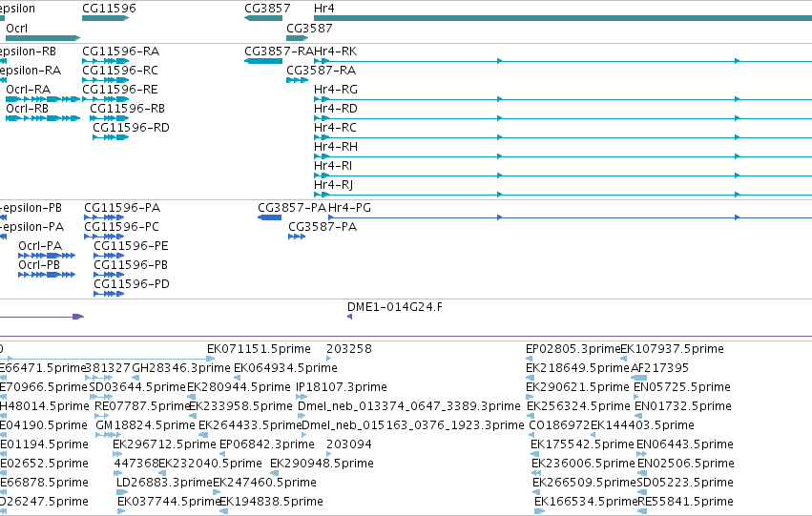Click the AF217395 feature label

[659, 368]
